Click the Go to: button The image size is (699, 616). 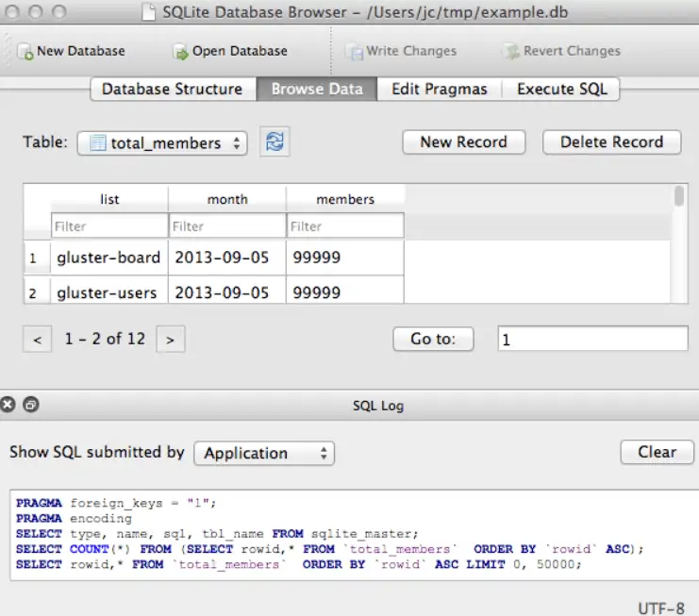(x=433, y=340)
